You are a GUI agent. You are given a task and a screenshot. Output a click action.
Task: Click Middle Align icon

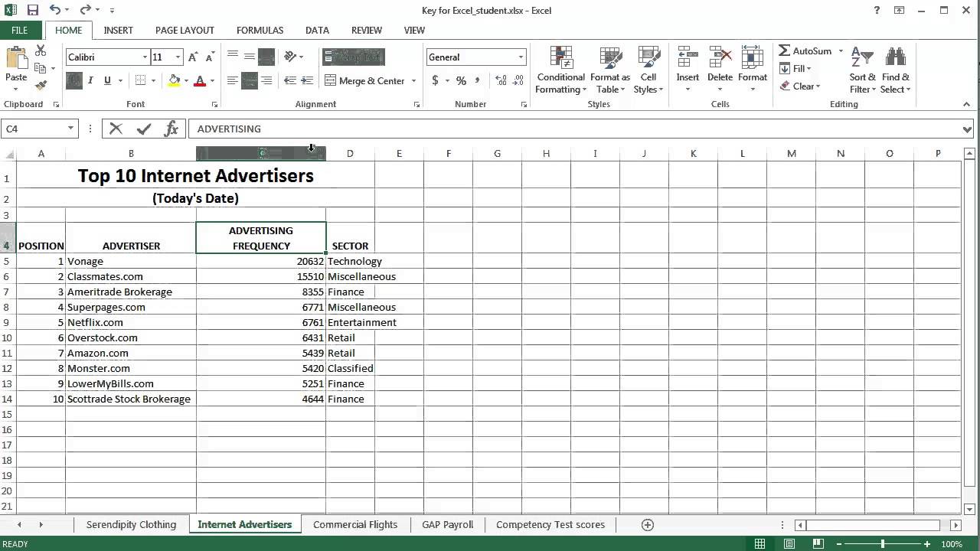(249, 57)
